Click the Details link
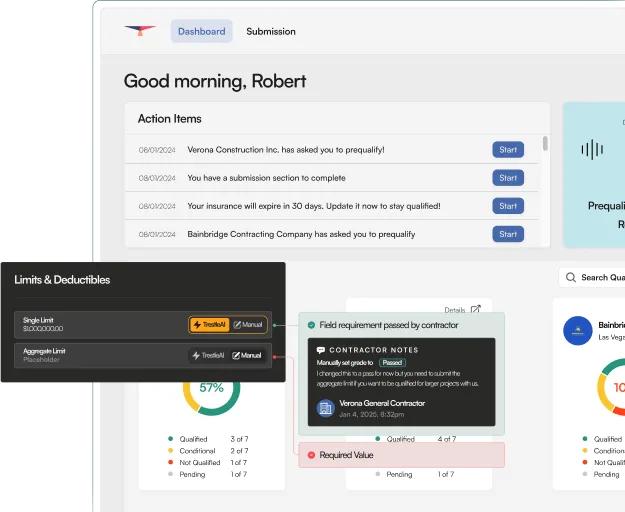 tap(455, 310)
